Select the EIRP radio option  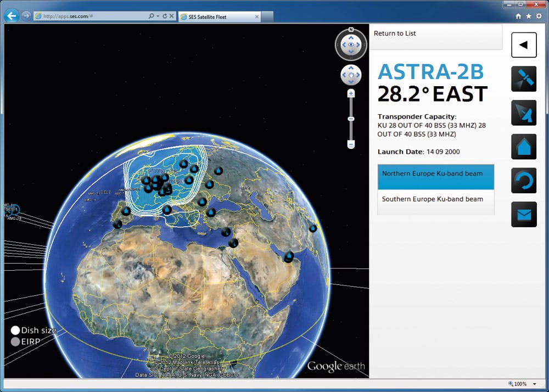point(15,342)
